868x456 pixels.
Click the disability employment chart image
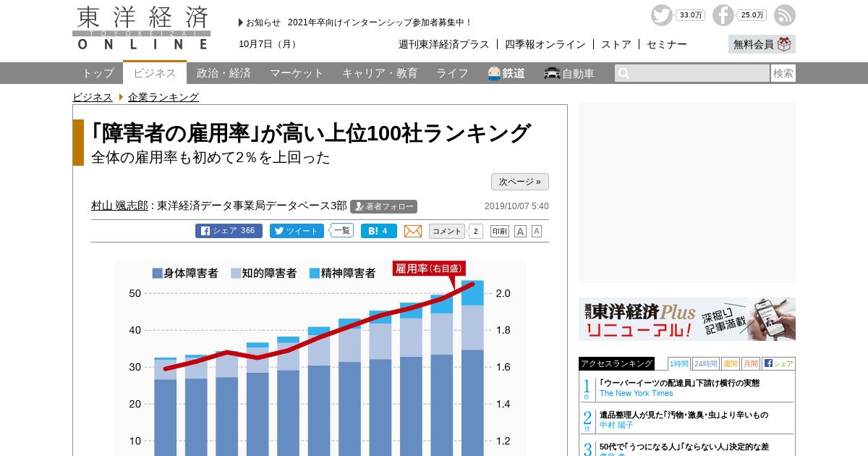click(320, 358)
